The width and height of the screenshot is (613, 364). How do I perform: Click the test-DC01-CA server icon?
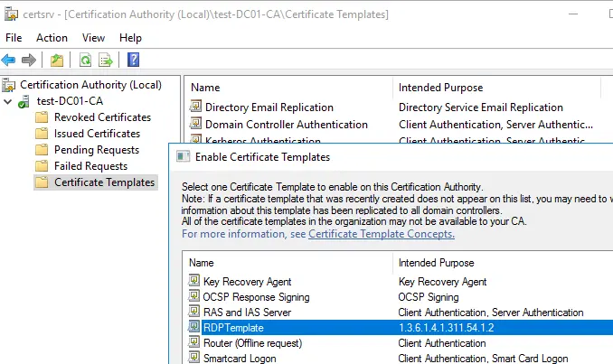pyautogui.click(x=24, y=101)
